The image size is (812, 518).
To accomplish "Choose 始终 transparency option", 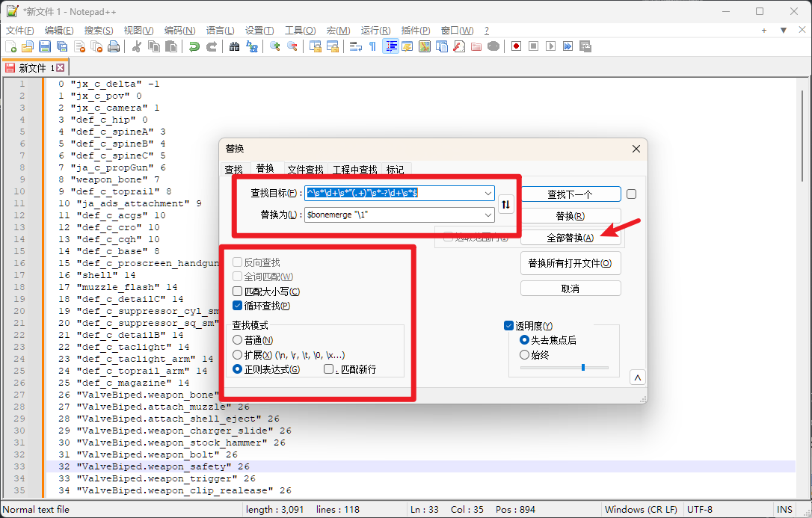I will click(x=524, y=354).
